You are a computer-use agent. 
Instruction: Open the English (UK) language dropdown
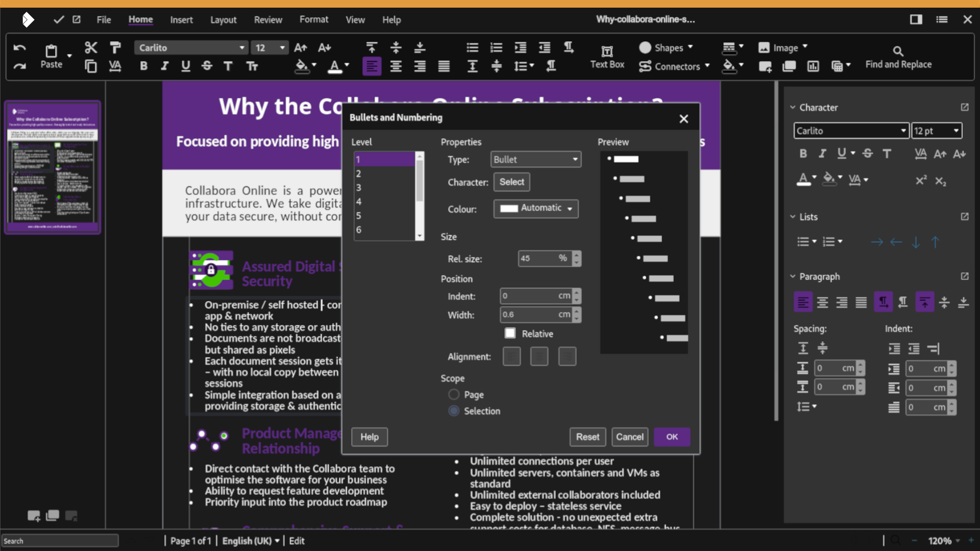[251, 541]
